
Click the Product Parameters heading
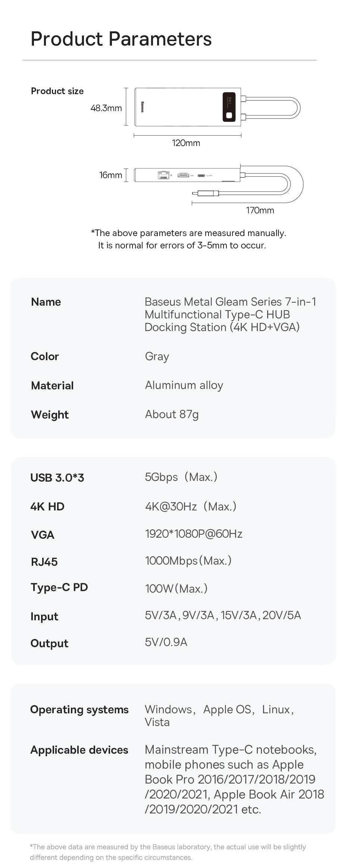tap(121, 39)
